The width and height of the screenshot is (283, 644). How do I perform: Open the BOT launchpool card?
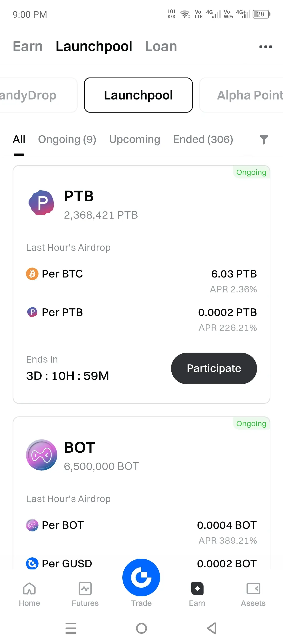point(141,493)
